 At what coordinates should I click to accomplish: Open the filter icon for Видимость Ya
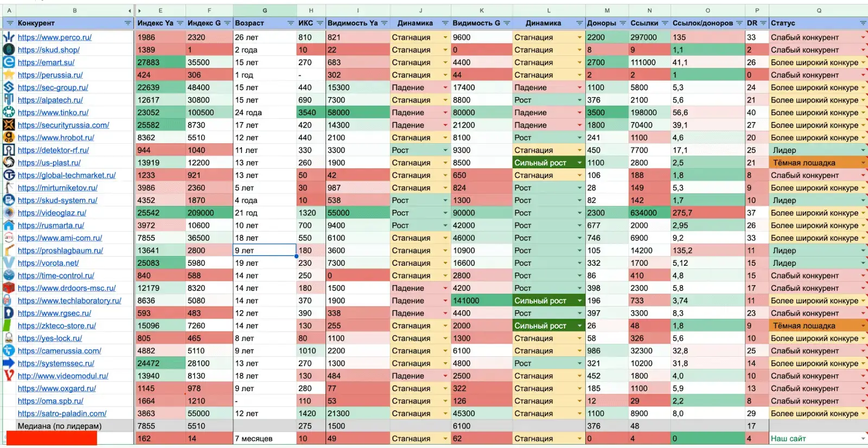(x=384, y=23)
